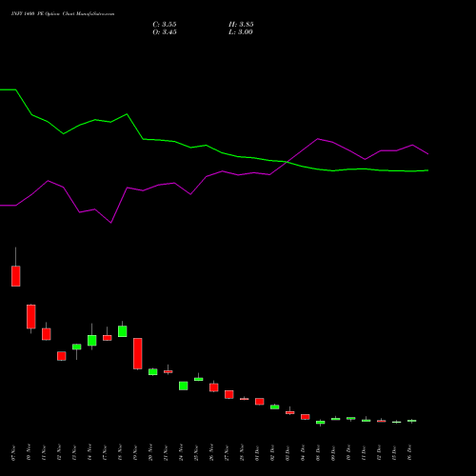Click the 21 Nov date label

click(166, 453)
